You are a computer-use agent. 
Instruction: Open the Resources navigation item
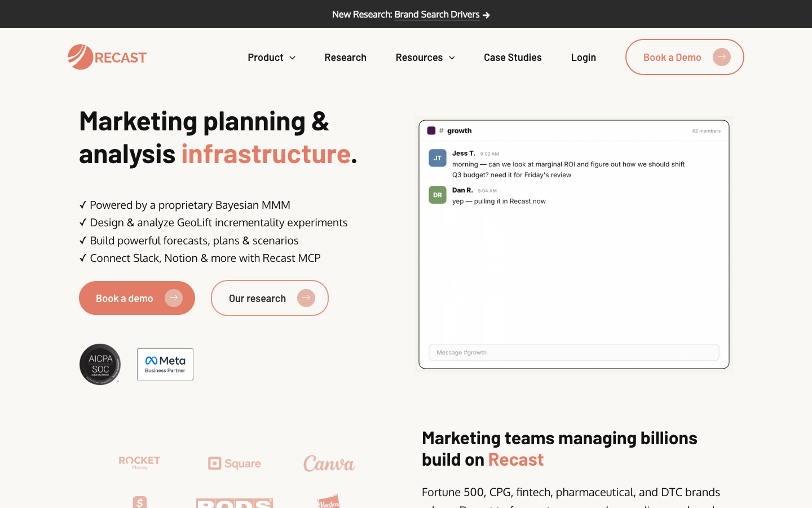coord(419,58)
